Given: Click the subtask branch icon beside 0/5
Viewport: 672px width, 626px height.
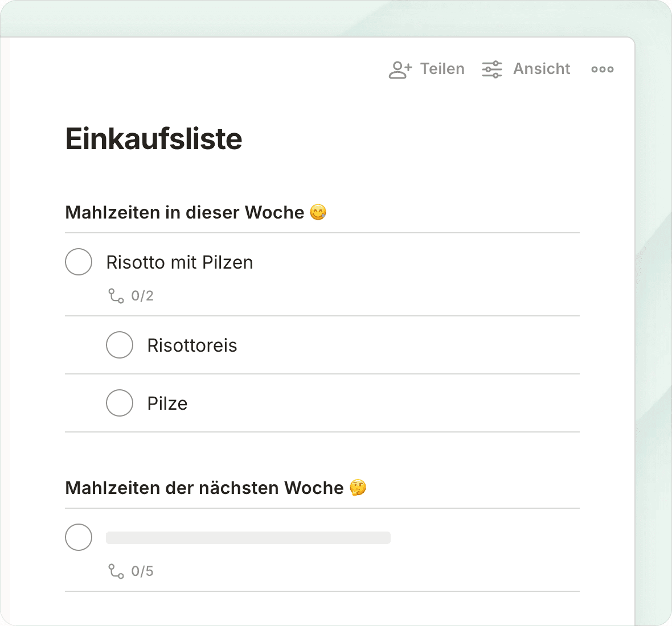Looking at the screenshot, I should 116,571.
